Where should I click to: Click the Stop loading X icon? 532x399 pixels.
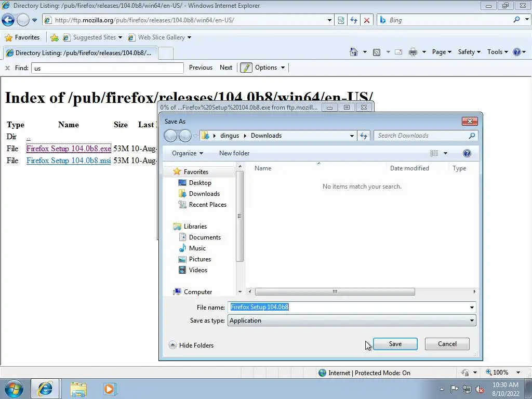(367, 20)
